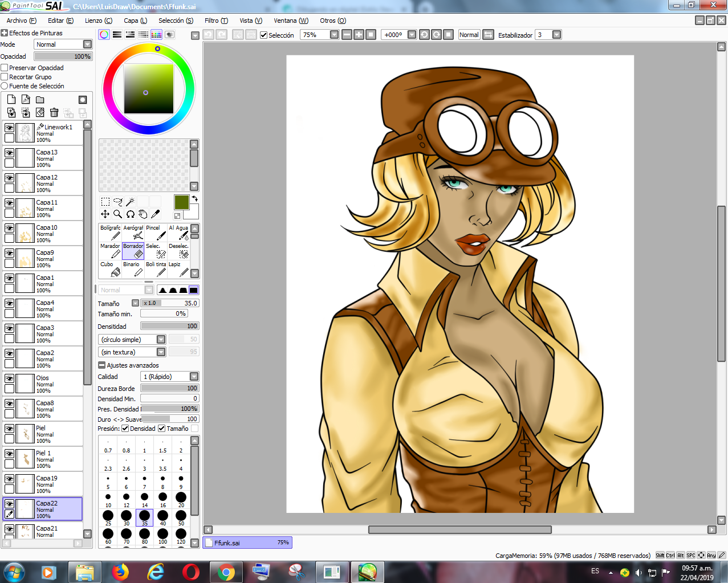Open the layer Mode dropdown

pos(87,44)
